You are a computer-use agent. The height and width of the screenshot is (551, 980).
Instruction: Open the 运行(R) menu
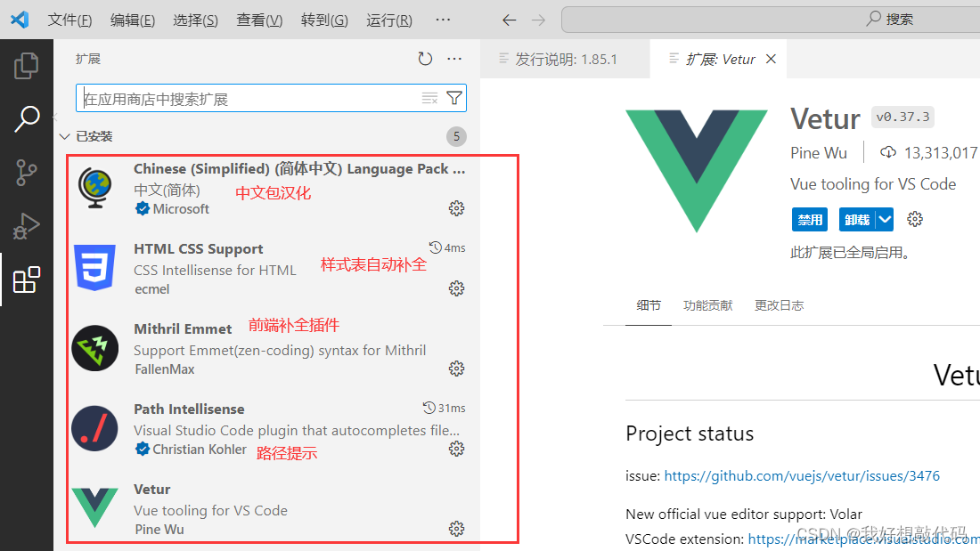[389, 20]
